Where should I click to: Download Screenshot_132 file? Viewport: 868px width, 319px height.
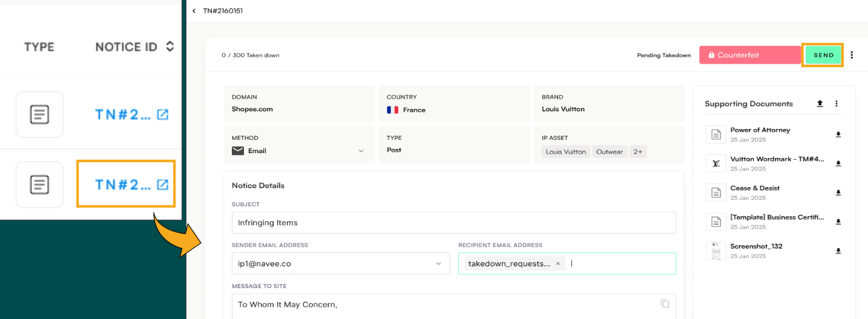(x=838, y=251)
